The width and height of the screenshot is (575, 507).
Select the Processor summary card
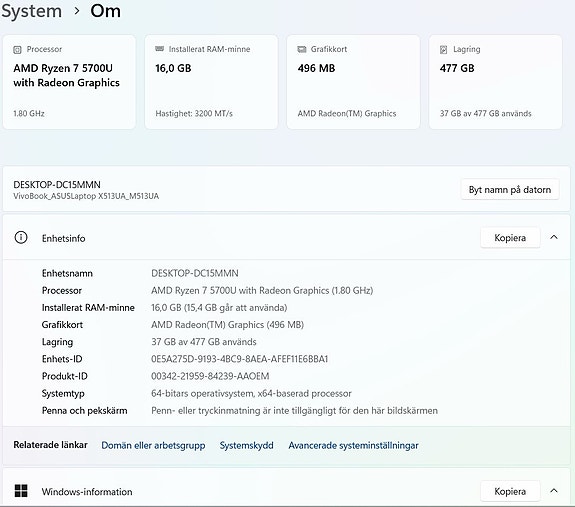coord(69,82)
